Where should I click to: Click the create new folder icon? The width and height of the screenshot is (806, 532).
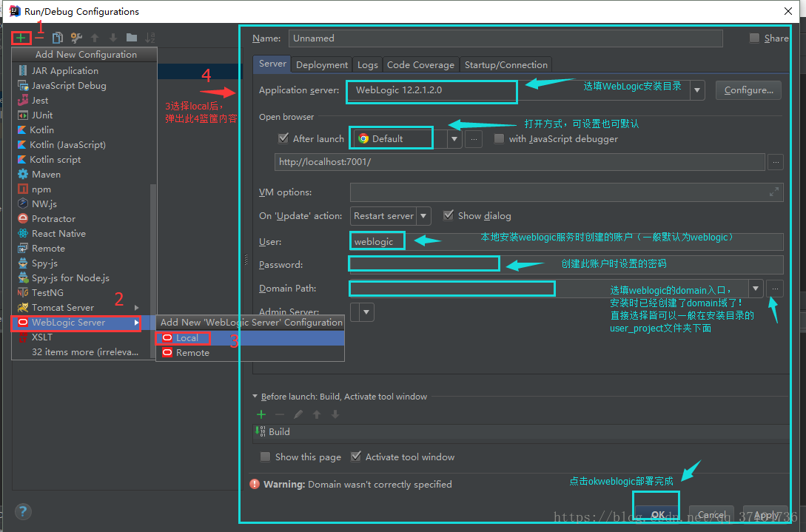pyautogui.click(x=132, y=38)
